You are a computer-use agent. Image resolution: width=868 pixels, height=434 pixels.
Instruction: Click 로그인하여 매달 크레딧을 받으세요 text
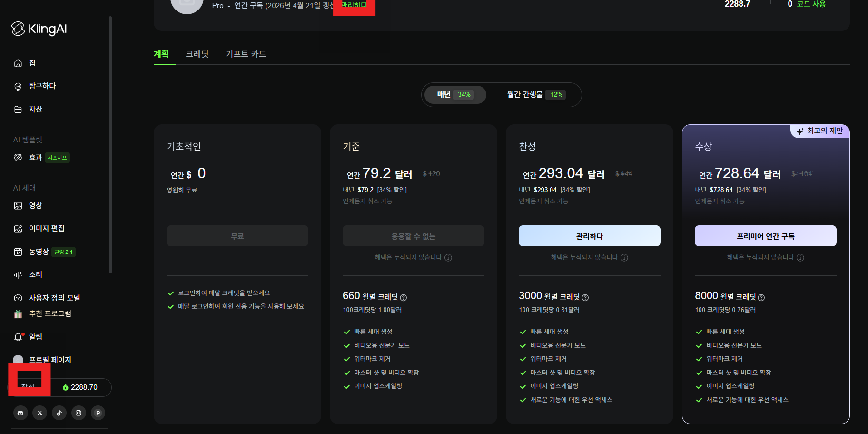(224, 293)
